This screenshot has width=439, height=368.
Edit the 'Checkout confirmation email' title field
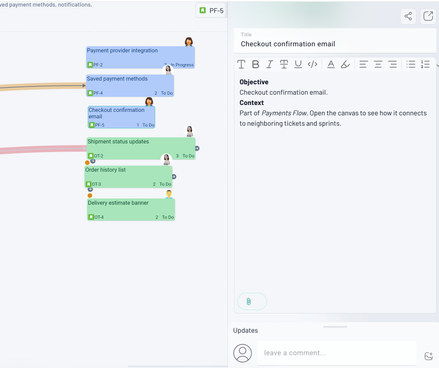(x=335, y=41)
